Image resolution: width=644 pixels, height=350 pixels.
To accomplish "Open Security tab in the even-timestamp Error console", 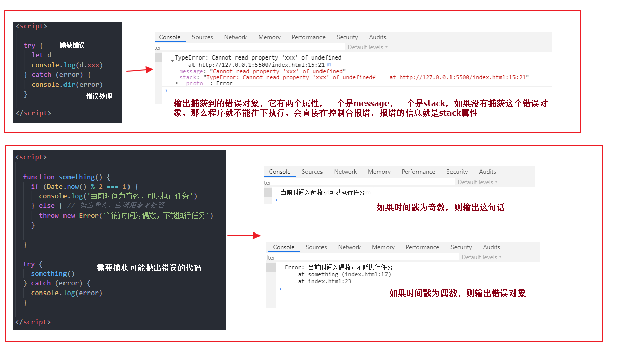I will 461,247.
